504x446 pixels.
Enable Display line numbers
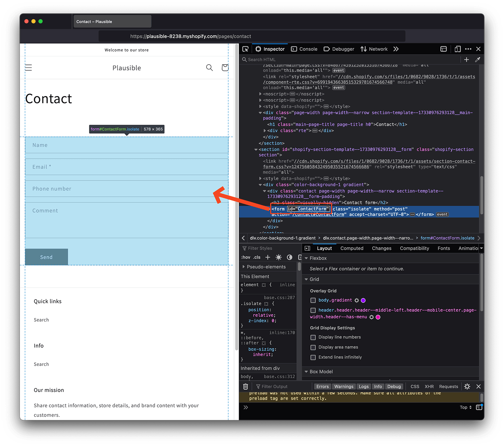point(313,337)
